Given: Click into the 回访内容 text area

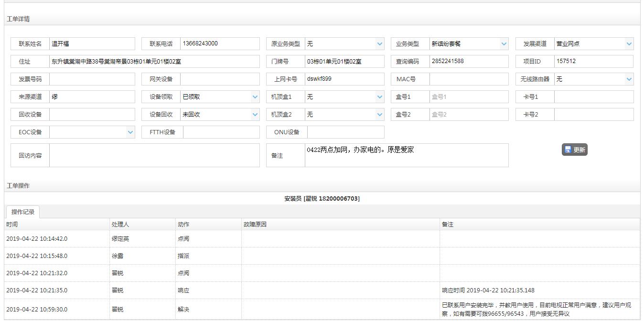Looking at the screenshot, I should pos(154,155).
